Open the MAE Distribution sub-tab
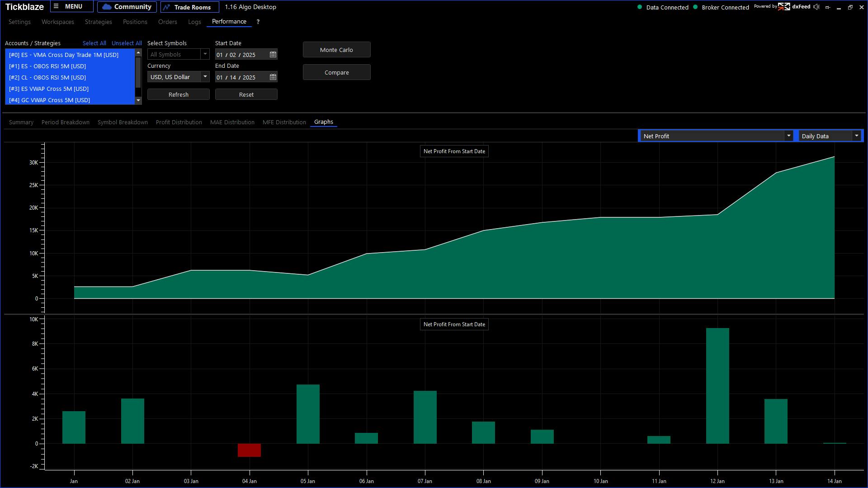This screenshot has height=488, width=868. pyautogui.click(x=232, y=122)
